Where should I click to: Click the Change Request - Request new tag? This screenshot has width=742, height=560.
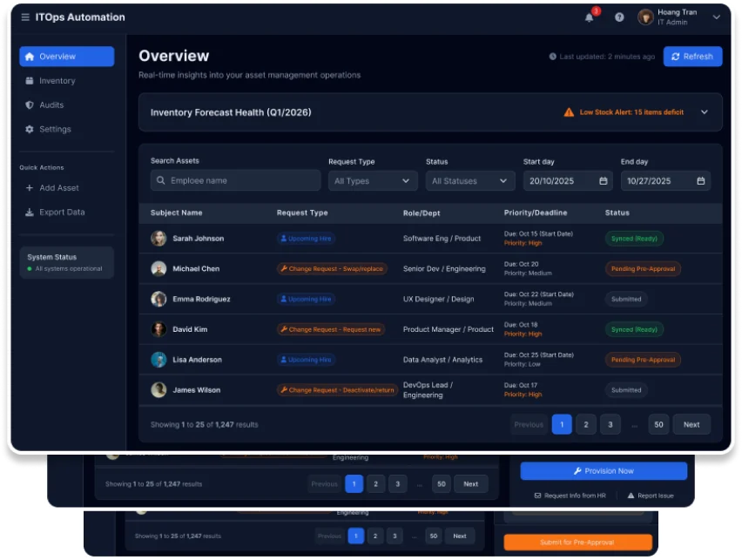click(330, 329)
